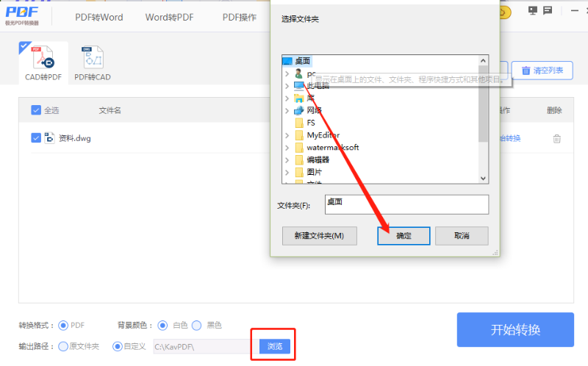The image size is (588, 366).
Task: Click 确定 to confirm folder
Action: (x=404, y=236)
